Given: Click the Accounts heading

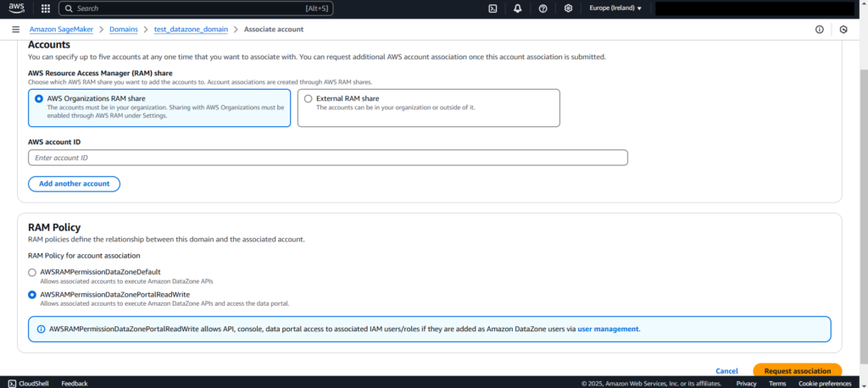Looking at the screenshot, I should [49, 45].
